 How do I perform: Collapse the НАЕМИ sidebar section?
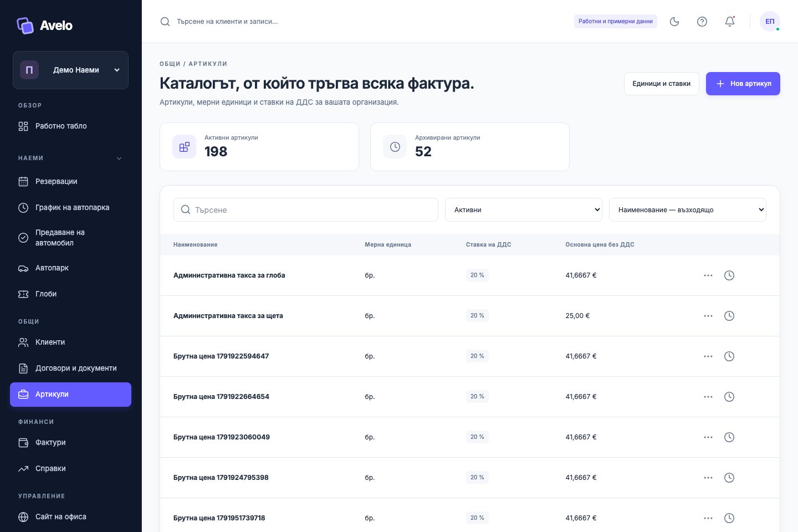[119, 158]
